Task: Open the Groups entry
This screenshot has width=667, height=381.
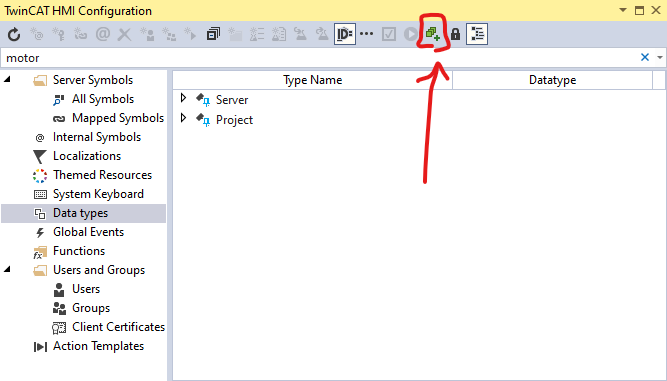Action: 91,308
